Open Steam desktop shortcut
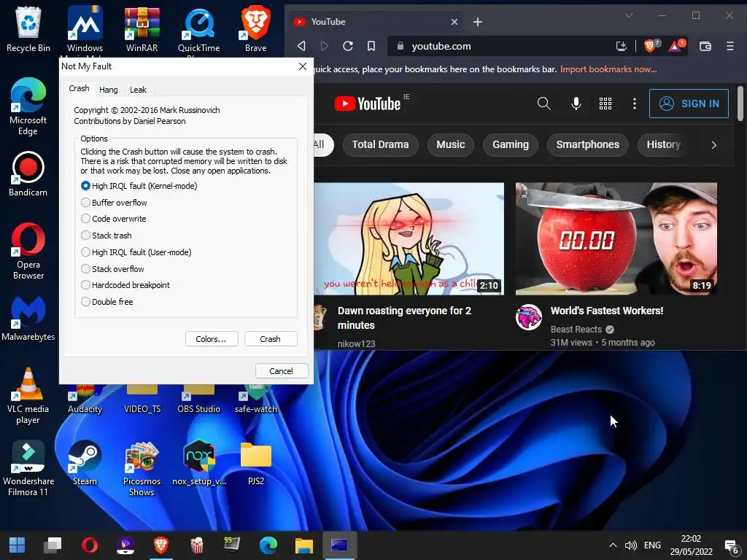Screen dimensions: 747x560 click(85, 463)
